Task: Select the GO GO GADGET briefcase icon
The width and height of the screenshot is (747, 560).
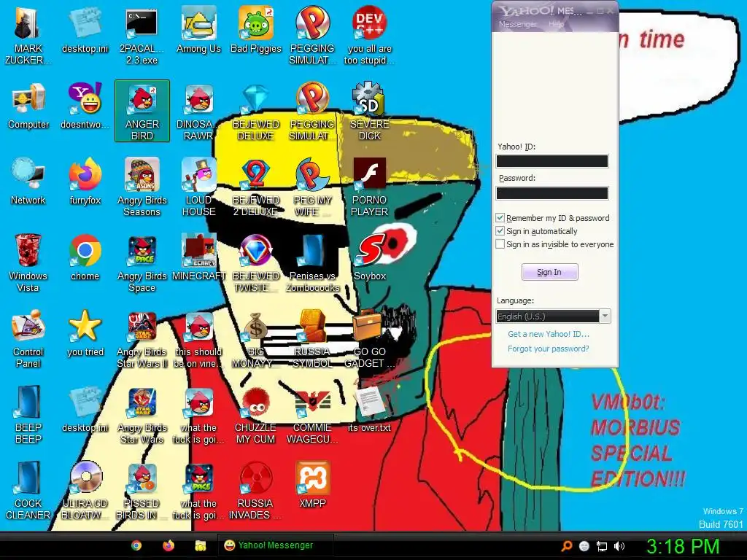Action: click(x=370, y=338)
